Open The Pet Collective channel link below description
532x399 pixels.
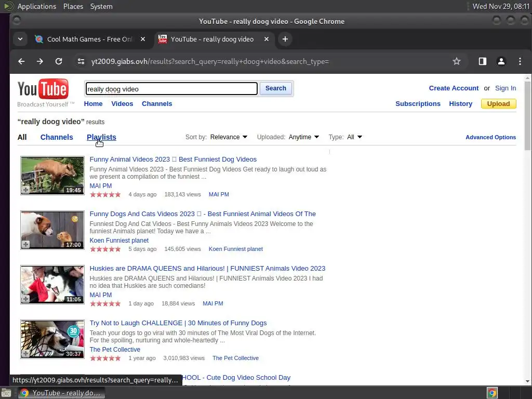[x=115, y=350]
